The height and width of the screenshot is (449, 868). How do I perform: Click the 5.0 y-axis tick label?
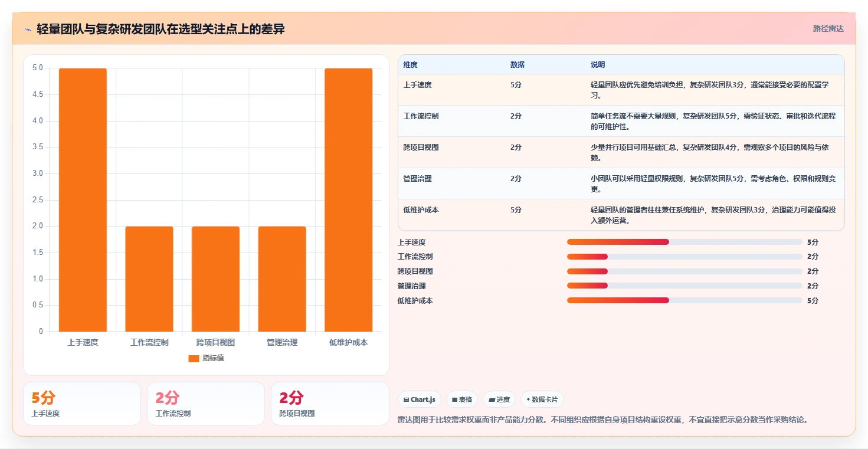point(38,68)
